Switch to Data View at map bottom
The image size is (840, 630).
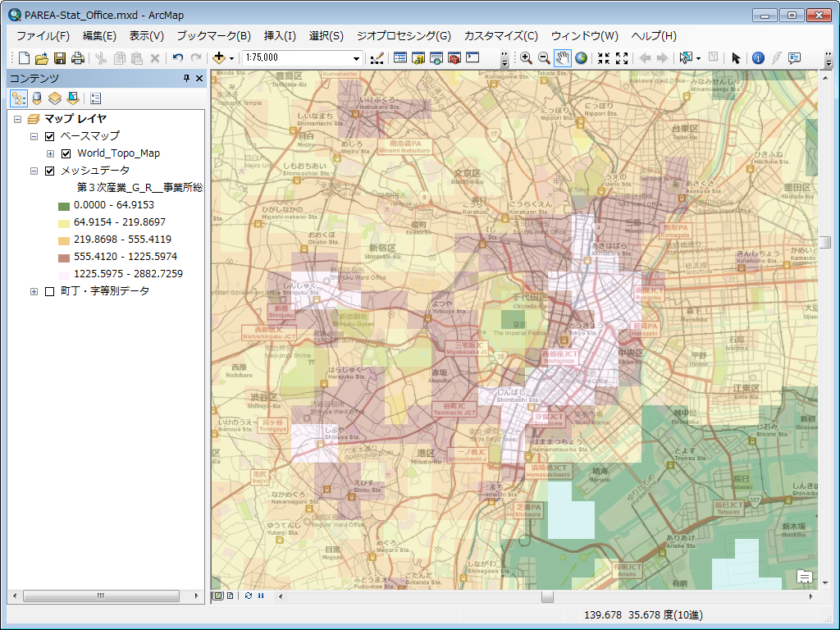[218, 596]
